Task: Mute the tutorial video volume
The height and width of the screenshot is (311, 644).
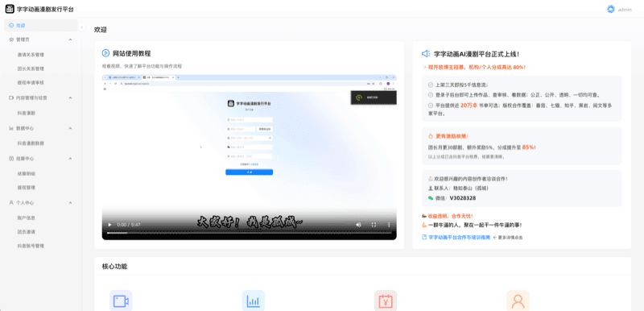Action: [358, 225]
